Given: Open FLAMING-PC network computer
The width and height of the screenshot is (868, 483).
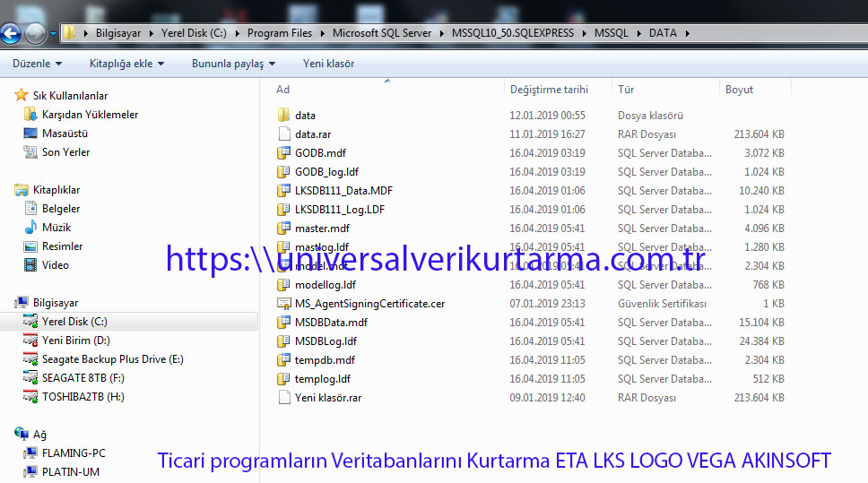Looking at the screenshot, I should [74, 453].
